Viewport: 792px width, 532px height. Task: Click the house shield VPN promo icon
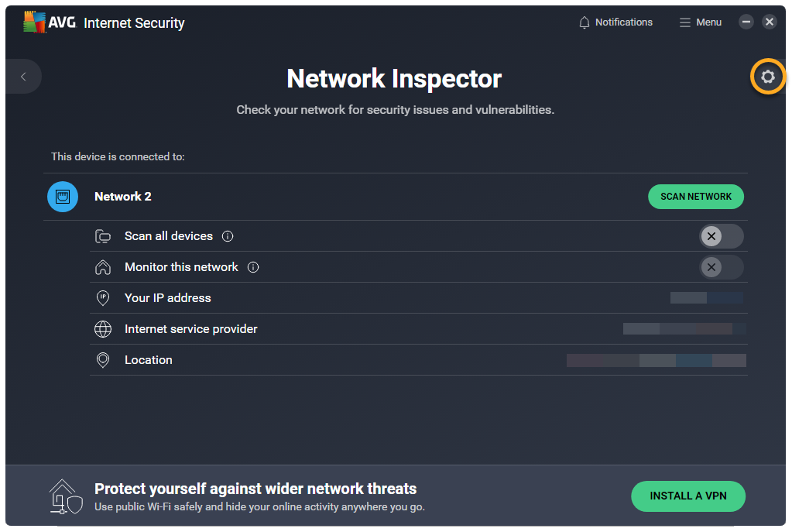[x=65, y=496]
